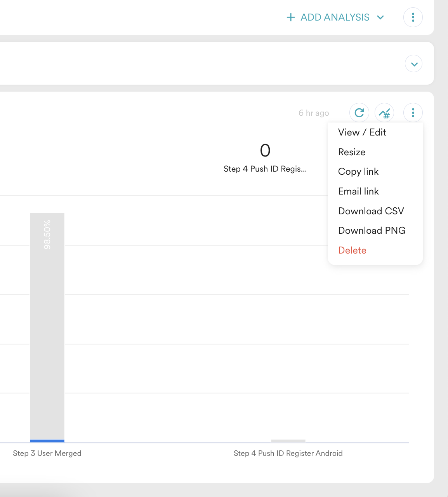
Task: Click the plus icon beside ADD ANALYSIS
Action: click(290, 17)
